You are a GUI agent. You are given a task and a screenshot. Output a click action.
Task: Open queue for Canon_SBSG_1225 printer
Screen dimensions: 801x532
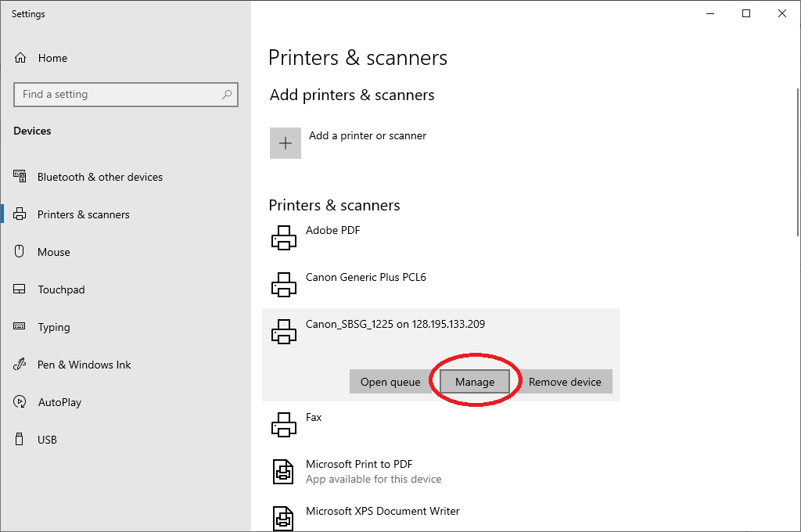tap(390, 382)
